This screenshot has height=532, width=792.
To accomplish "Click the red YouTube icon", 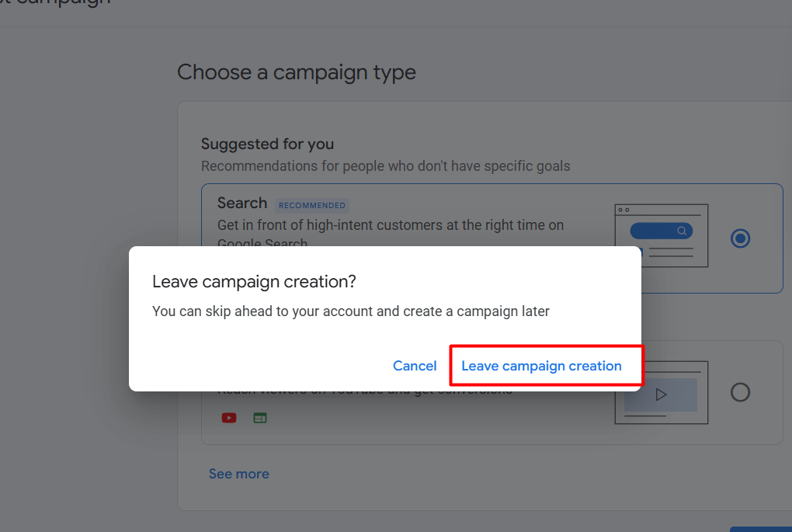I will 229,418.
